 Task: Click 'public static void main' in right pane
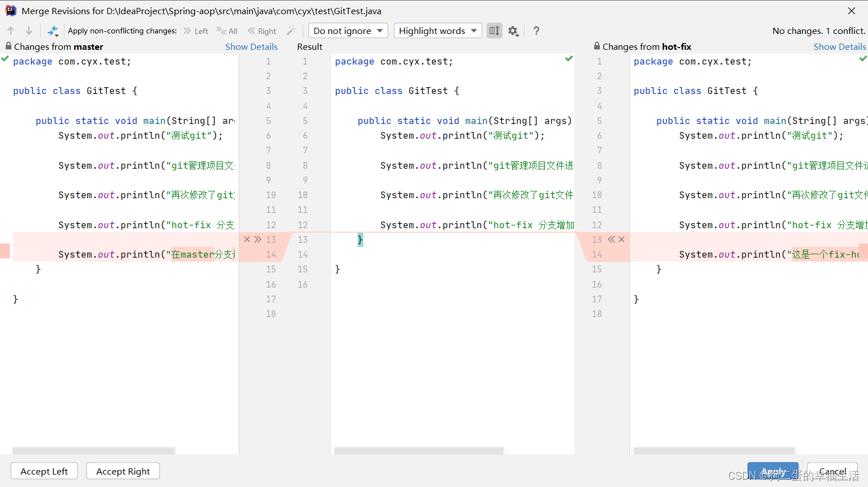tap(761, 121)
